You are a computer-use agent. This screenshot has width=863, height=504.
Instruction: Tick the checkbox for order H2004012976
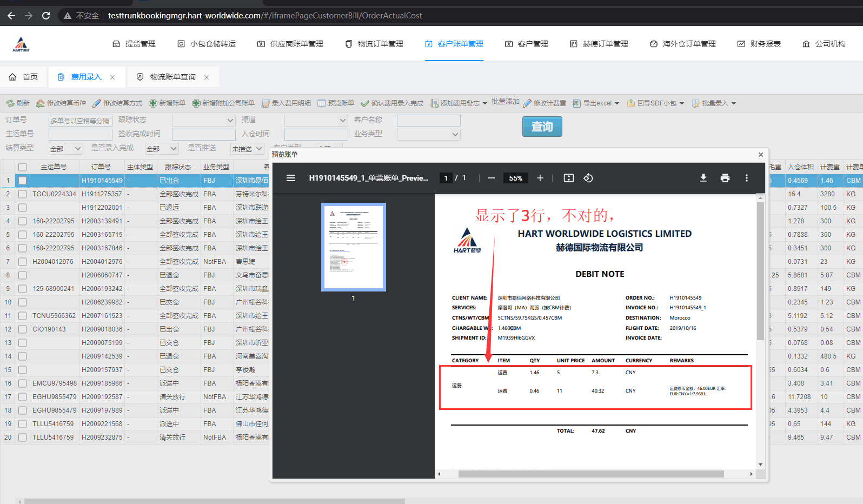click(x=22, y=262)
